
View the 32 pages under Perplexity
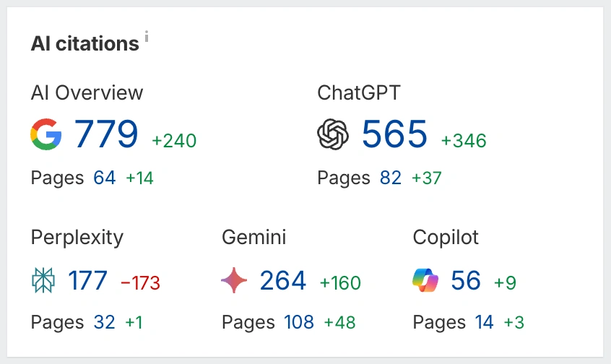(105, 322)
